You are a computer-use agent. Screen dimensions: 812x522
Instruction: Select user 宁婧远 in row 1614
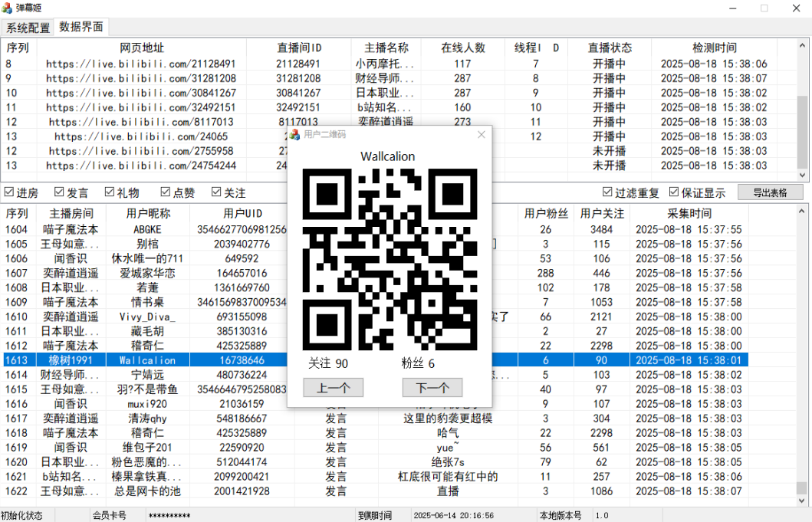pos(147,374)
